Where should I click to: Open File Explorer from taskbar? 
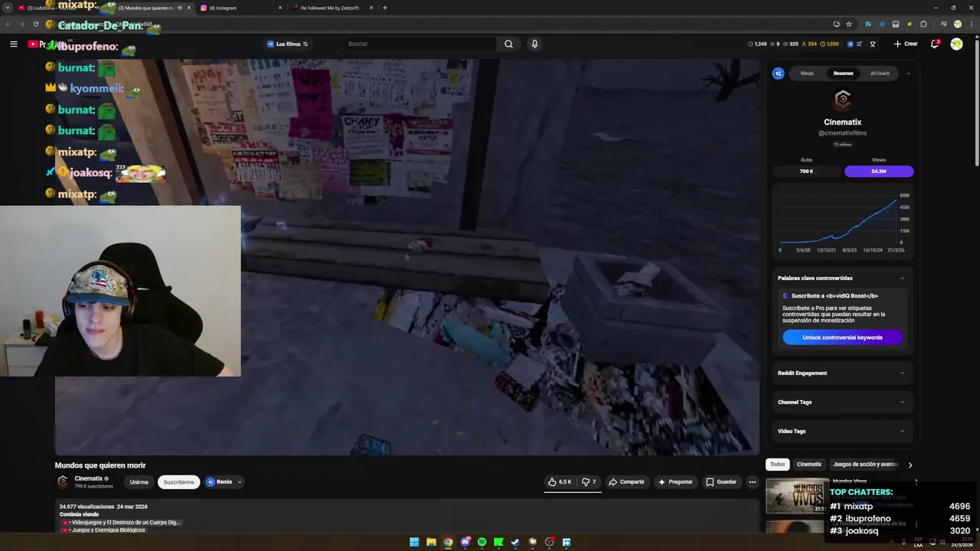[431, 542]
